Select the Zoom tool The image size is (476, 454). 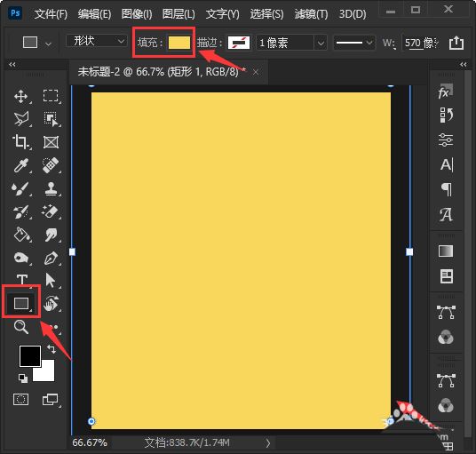[x=21, y=327]
